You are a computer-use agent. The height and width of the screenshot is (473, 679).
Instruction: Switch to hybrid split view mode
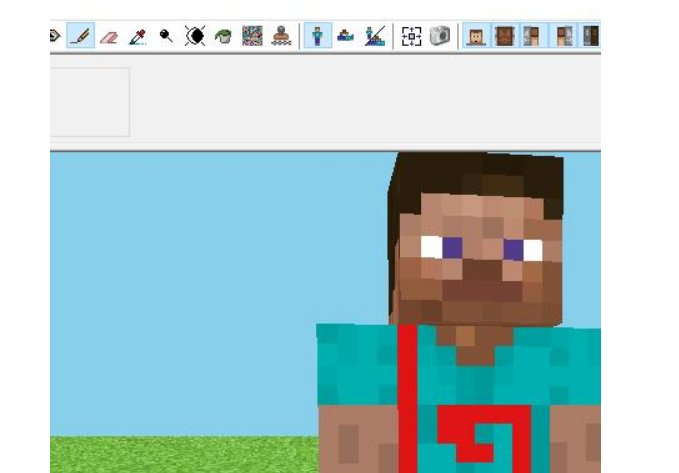coord(375,36)
